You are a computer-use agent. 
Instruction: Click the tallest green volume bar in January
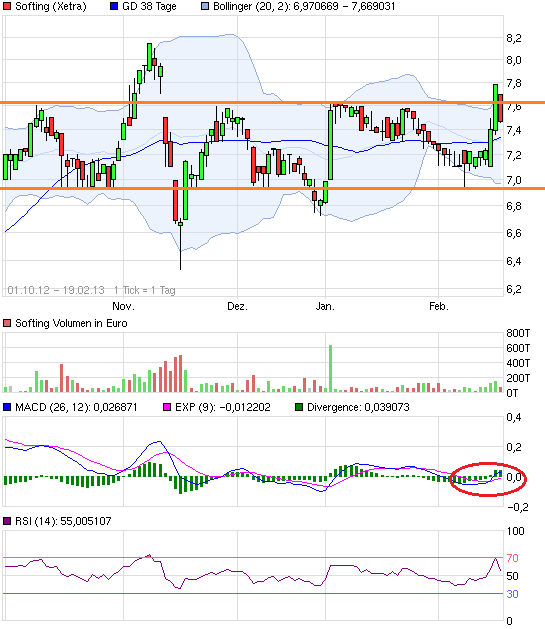point(330,368)
